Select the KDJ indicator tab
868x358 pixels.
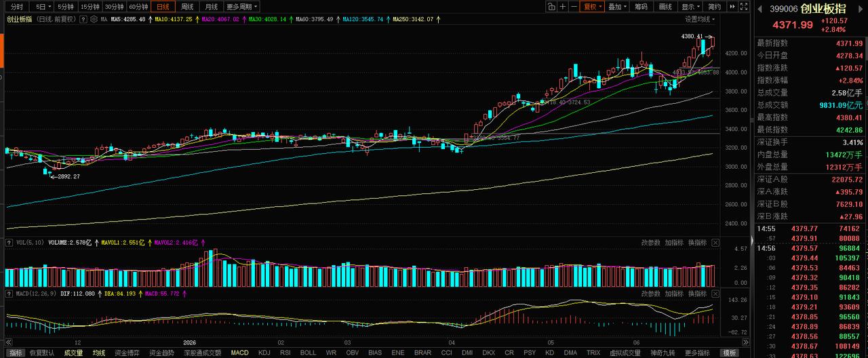point(264,353)
